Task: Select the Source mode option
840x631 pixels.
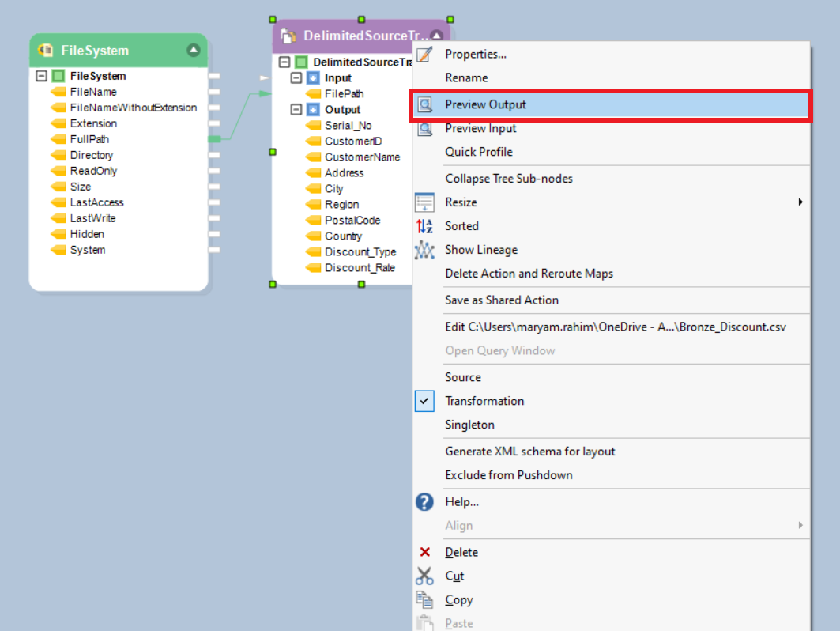Action: click(x=462, y=377)
